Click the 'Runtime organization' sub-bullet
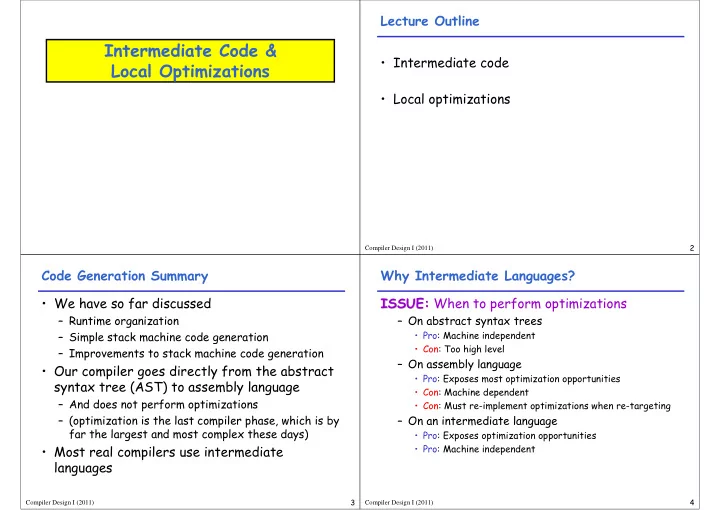 (124, 321)
